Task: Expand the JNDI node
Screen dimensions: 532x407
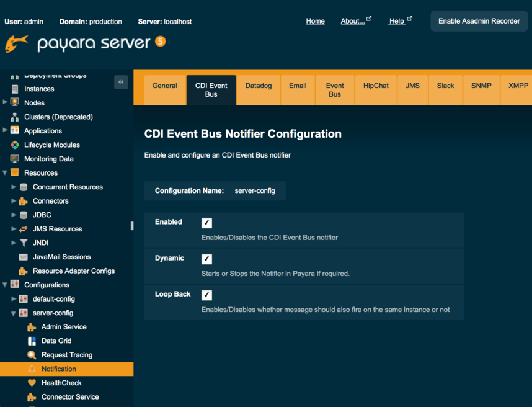Action: click(14, 243)
